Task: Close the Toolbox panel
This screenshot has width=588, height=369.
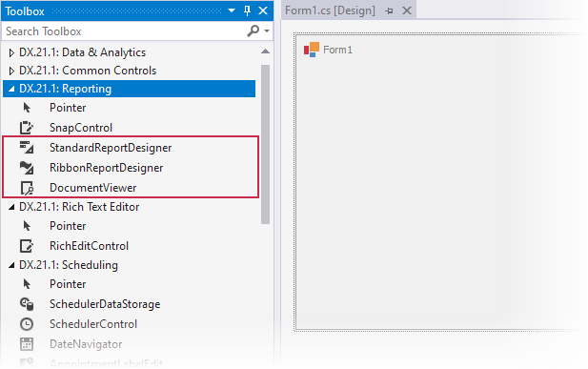Action: [263, 10]
